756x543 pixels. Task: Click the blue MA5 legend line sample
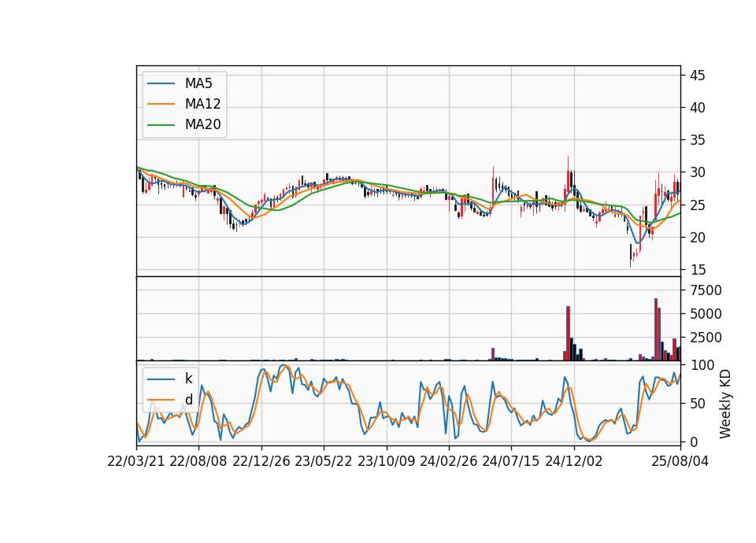(x=161, y=83)
